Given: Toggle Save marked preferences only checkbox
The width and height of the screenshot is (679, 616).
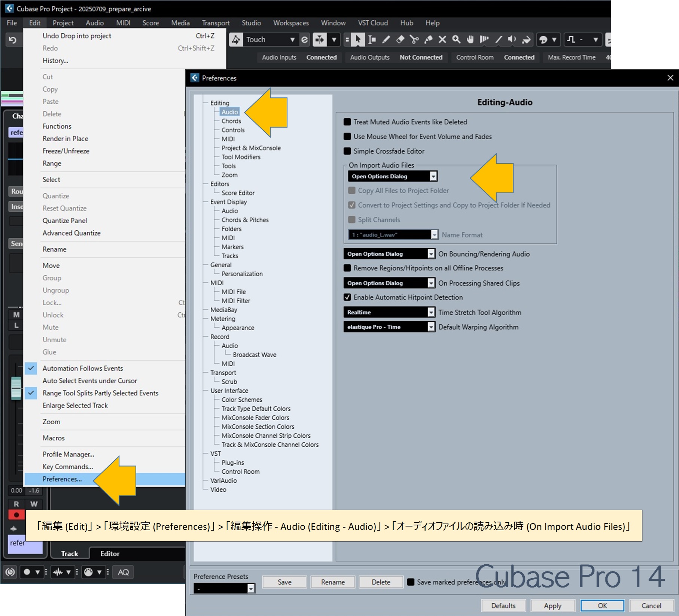Looking at the screenshot, I should (411, 582).
